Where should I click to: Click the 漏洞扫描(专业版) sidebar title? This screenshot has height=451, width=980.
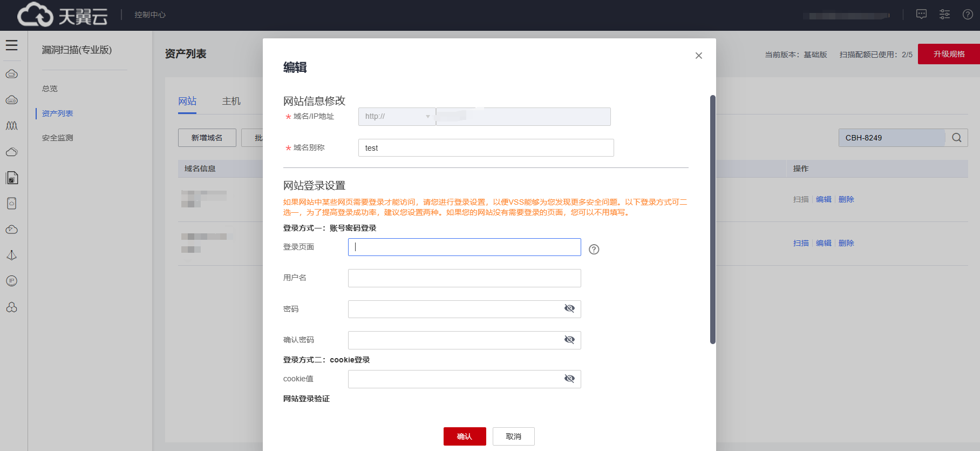[x=77, y=50]
